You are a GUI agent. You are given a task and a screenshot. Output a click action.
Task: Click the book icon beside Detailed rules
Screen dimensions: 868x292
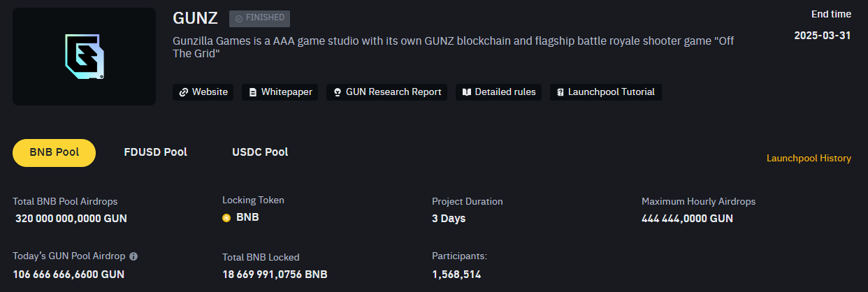(467, 92)
